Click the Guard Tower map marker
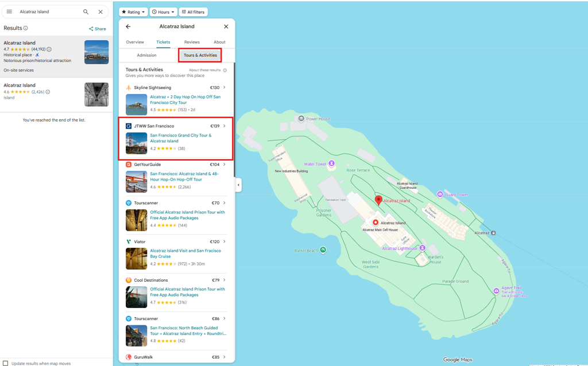This screenshot has height=366, width=588. click(440, 194)
